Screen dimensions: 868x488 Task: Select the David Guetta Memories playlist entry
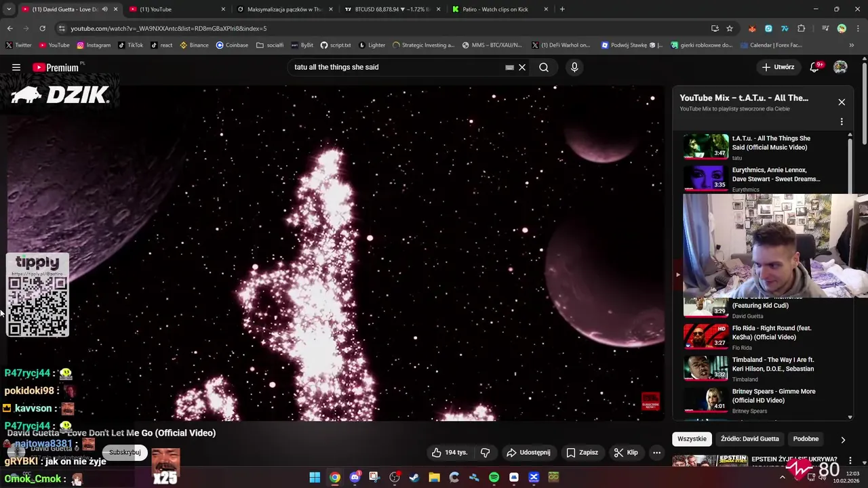coord(765,308)
